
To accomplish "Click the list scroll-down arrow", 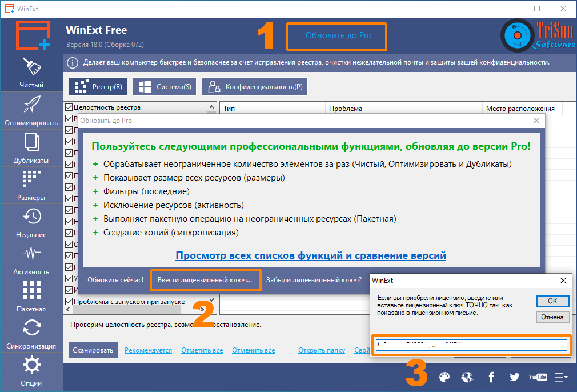I will tap(211, 299).
